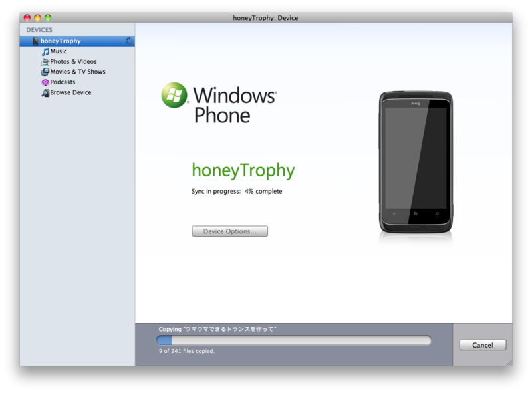Click the purple Podcasts icon
The width and height of the screenshot is (532, 393).
pos(45,82)
